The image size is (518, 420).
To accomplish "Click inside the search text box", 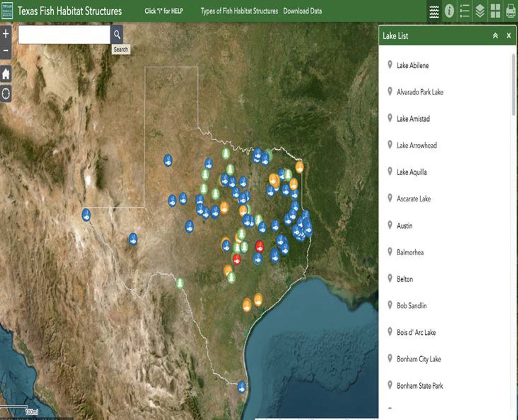I will (64, 35).
